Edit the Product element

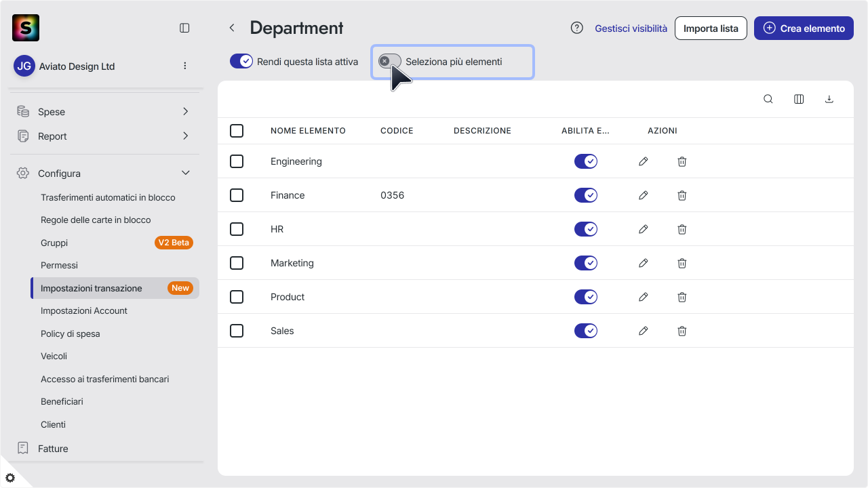644,297
